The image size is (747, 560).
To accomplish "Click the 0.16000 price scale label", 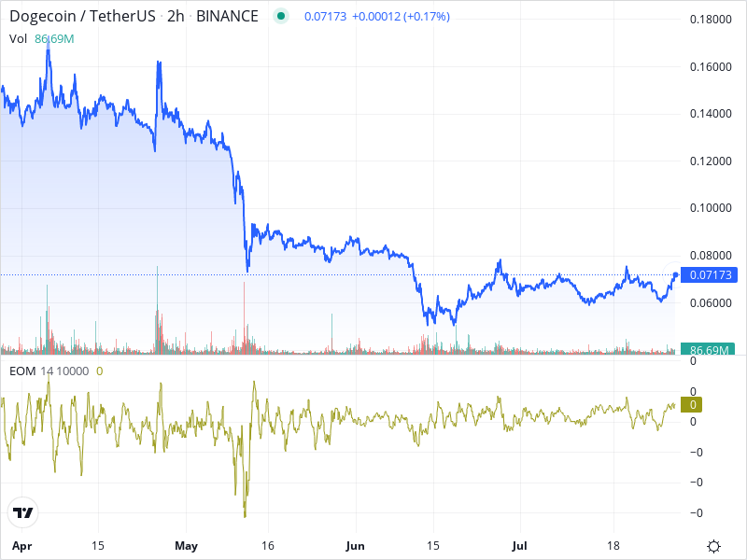I will point(711,66).
